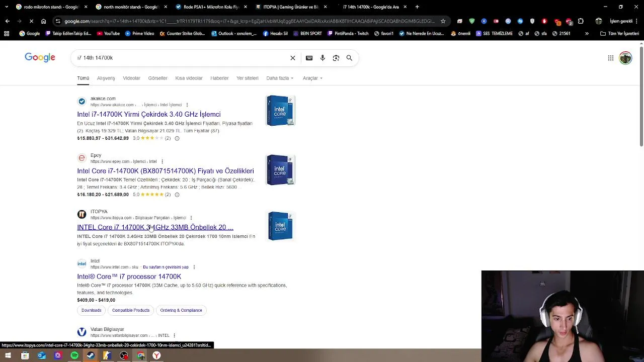Open the akakce processor box thumbnail
Image resolution: width=644 pixels, height=362 pixels.
[x=280, y=111]
